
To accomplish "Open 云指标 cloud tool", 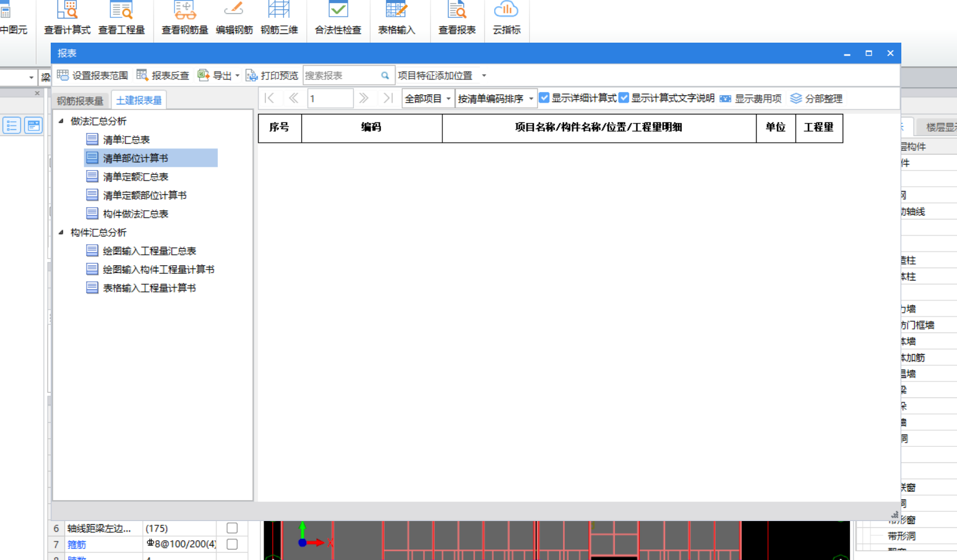I will point(506,19).
